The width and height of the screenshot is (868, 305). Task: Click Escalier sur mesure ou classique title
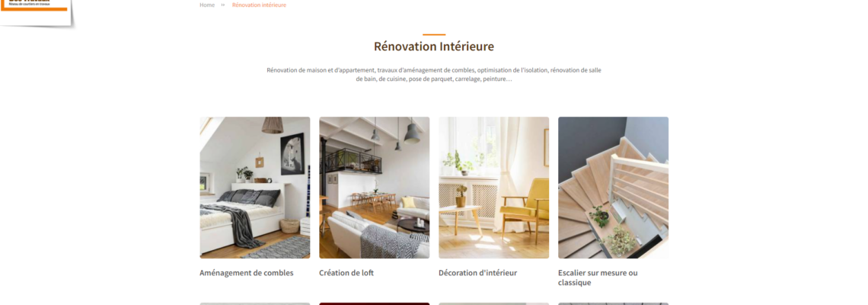(598, 278)
